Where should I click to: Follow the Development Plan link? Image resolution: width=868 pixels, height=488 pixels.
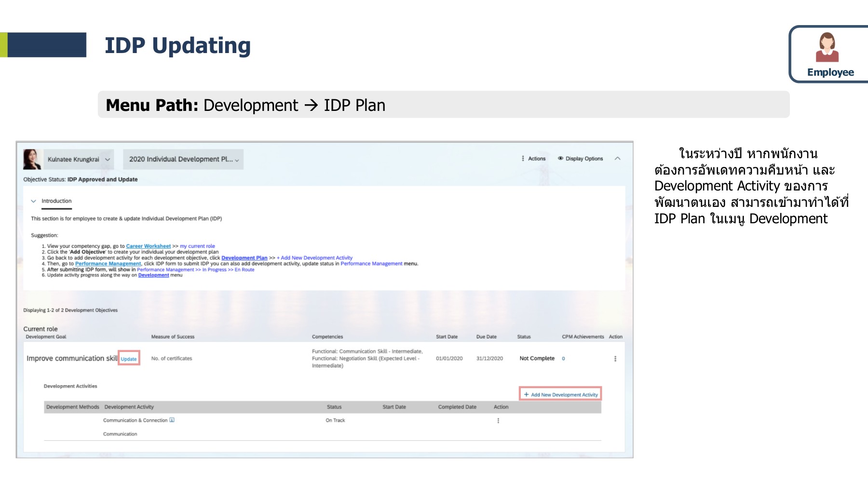(244, 258)
